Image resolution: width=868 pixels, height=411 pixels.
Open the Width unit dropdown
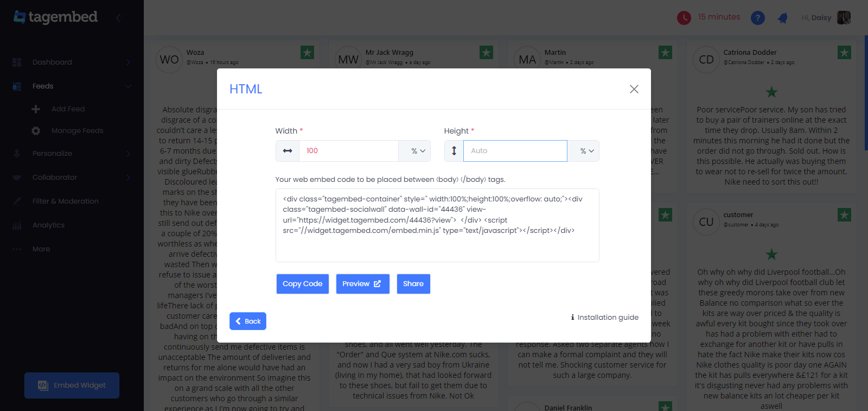click(x=415, y=151)
